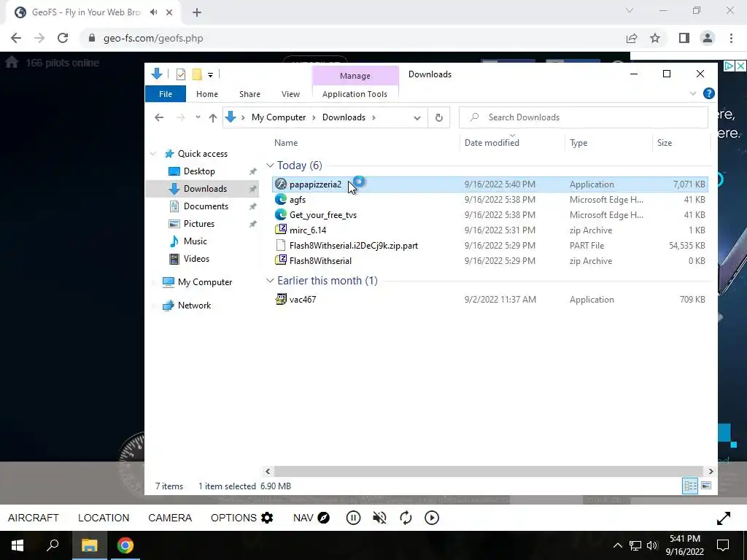Bookmark this page in Chrome

coord(655,38)
